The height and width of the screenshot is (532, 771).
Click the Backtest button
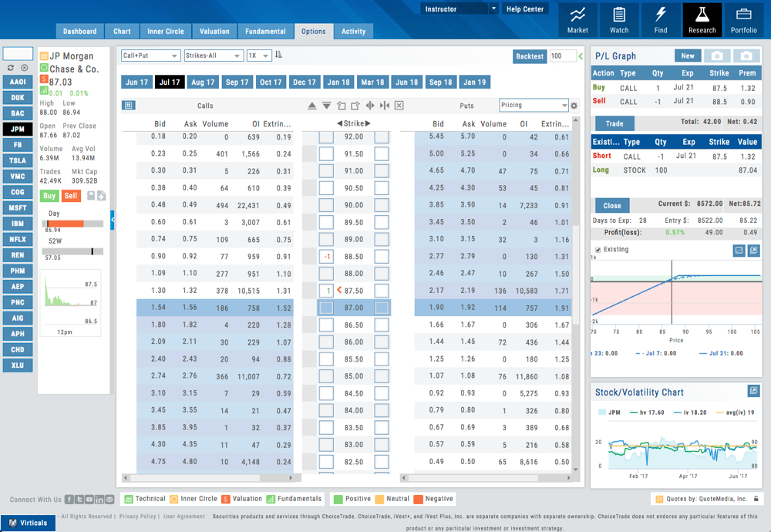[x=530, y=56]
